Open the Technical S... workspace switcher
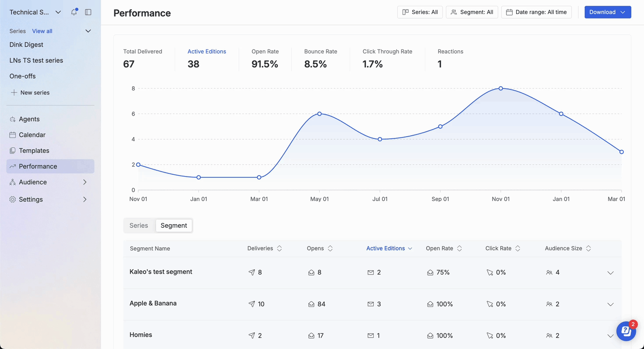 tap(35, 12)
